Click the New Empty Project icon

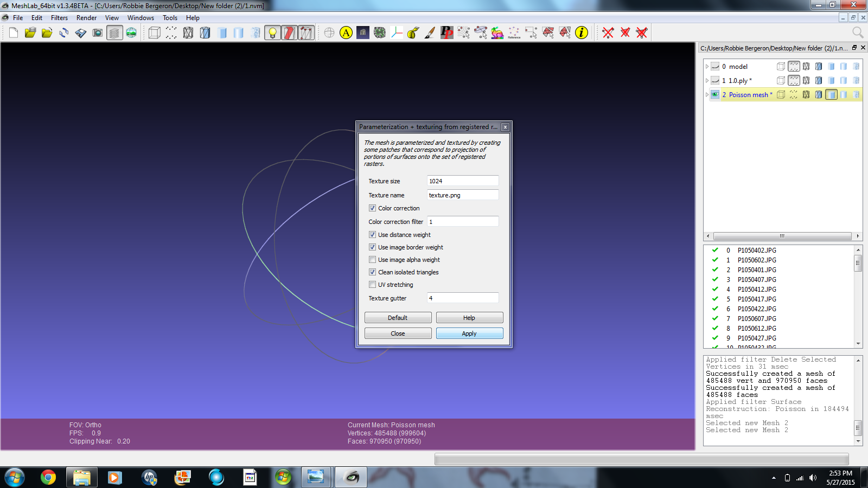click(14, 33)
